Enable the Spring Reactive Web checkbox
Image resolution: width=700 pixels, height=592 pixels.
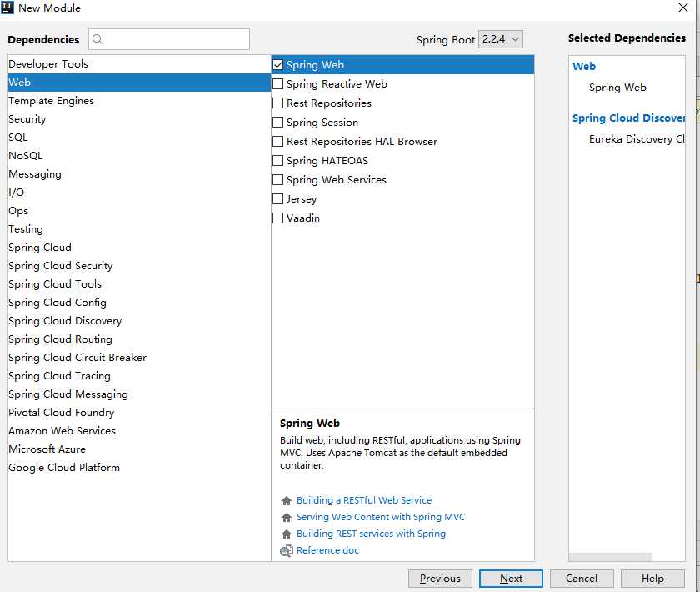pyautogui.click(x=277, y=84)
